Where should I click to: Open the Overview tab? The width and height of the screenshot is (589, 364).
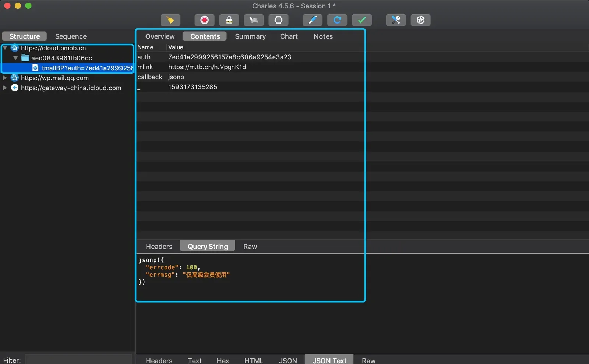tap(160, 36)
